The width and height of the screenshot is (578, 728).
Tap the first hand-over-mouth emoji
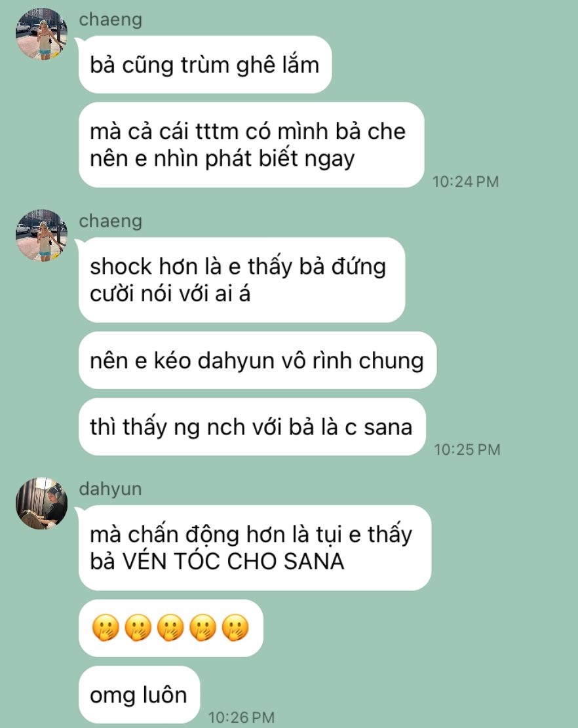(106, 628)
